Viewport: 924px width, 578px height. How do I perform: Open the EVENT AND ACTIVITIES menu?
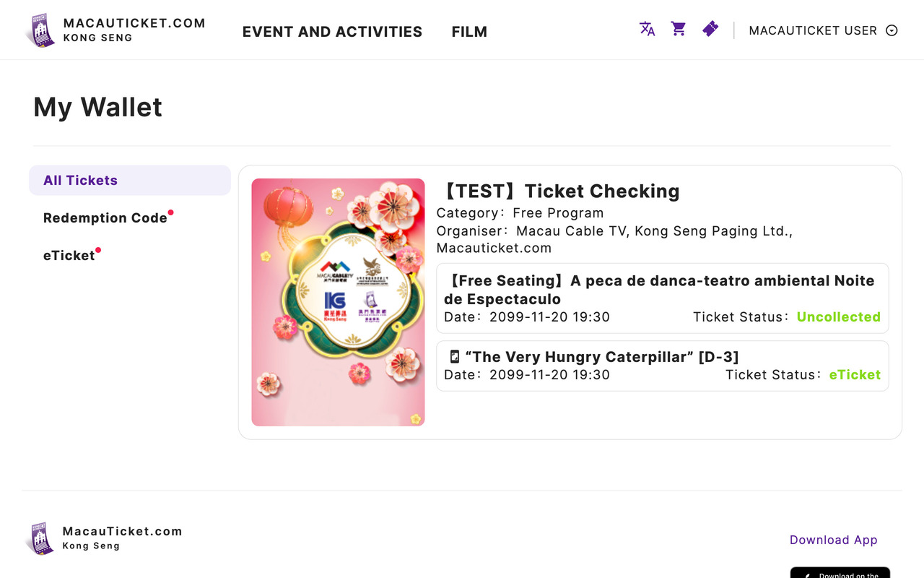pos(332,32)
